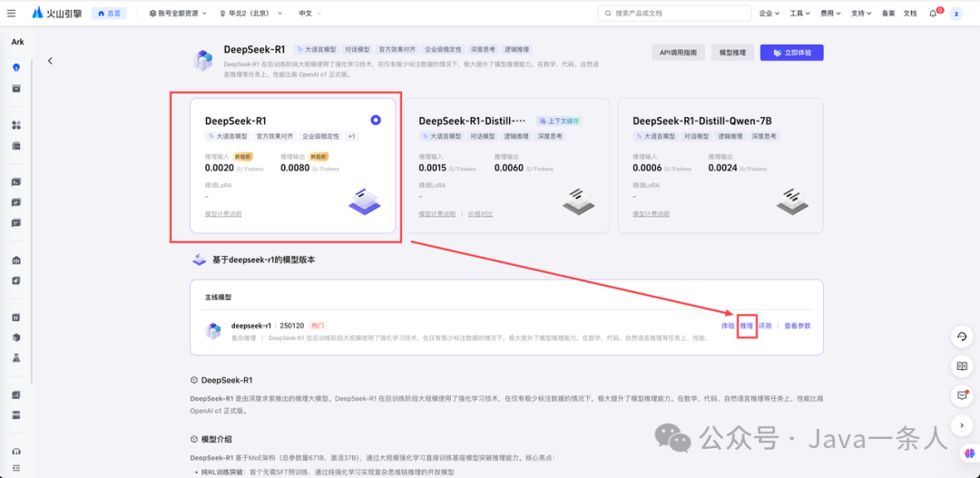980x478 pixels.
Task: Open the notification bell
Action: pyautogui.click(x=933, y=13)
